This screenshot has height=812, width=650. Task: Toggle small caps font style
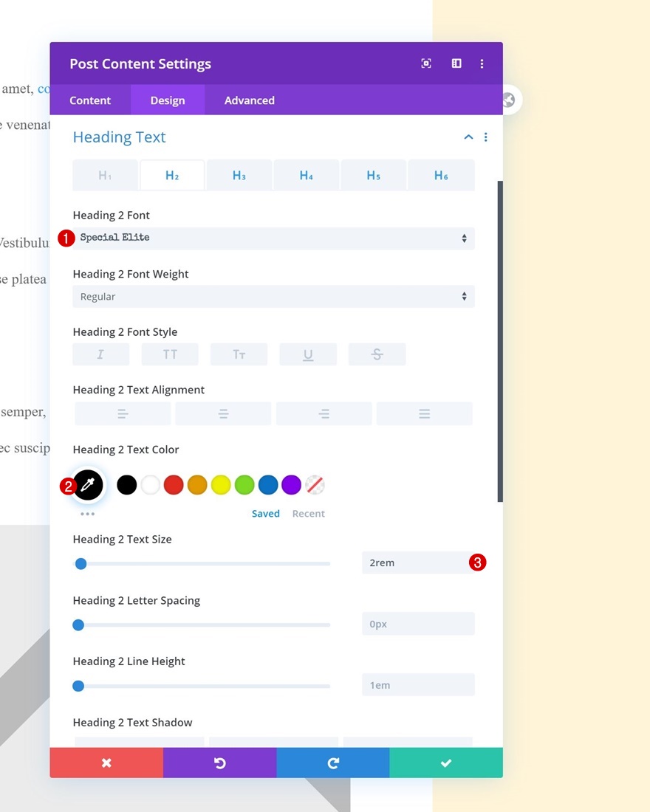[x=239, y=354]
